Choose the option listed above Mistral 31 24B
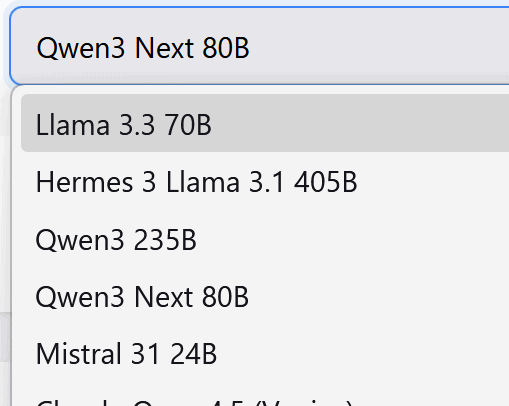Screen dimensions: 509x406 click(265, 297)
